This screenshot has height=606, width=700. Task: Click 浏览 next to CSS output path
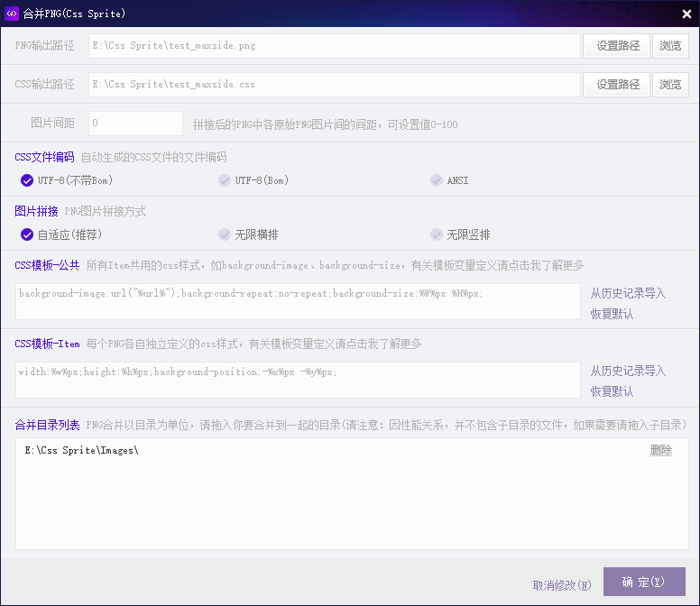pos(670,85)
